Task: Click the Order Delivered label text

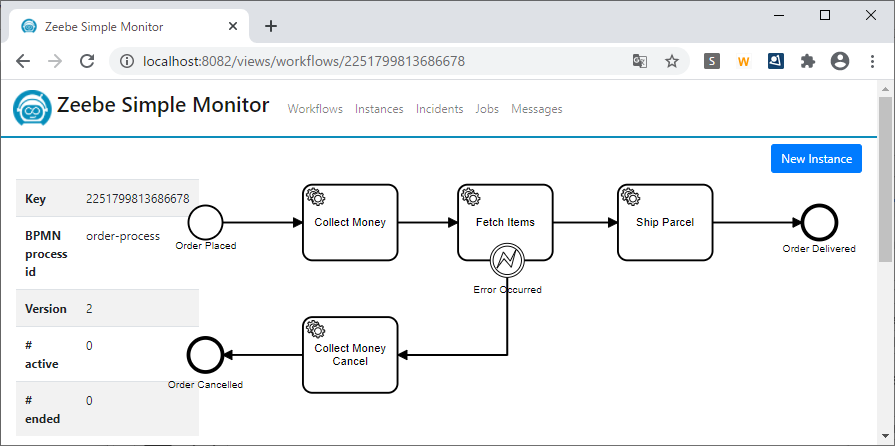Action: click(x=819, y=249)
